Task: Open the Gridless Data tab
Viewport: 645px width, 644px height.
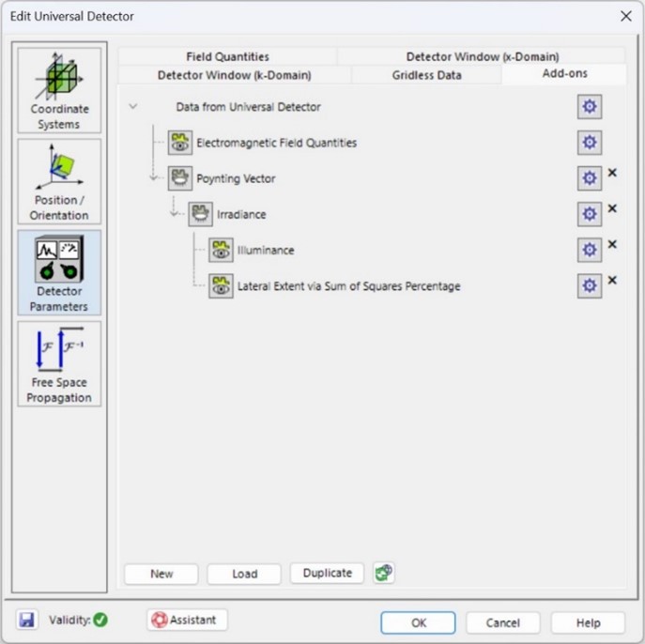Action: [x=426, y=75]
